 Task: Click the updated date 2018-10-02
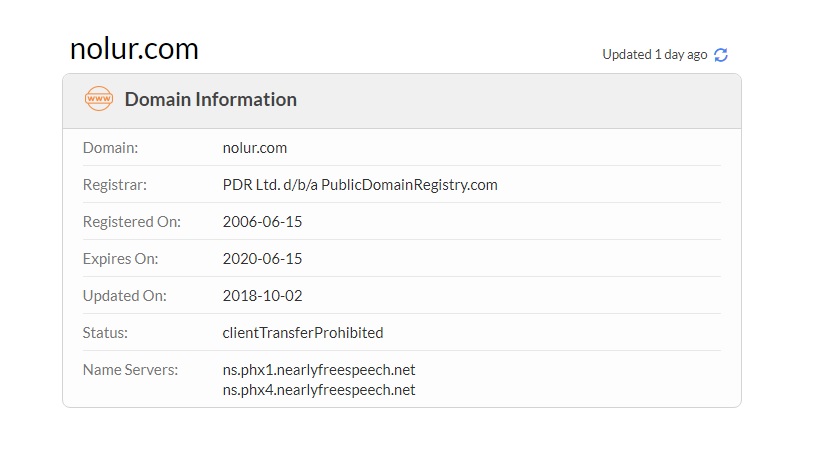pyautogui.click(x=262, y=296)
